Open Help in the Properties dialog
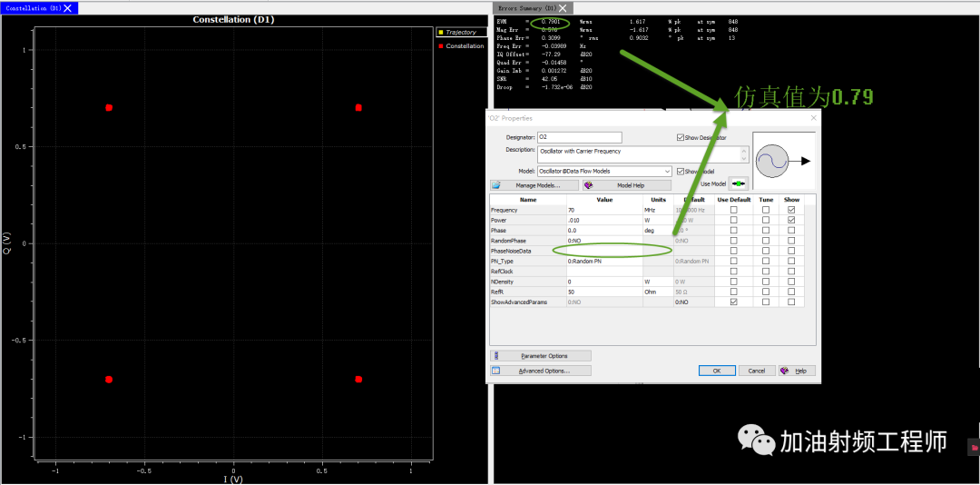The height and width of the screenshot is (485, 980). (797, 371)
